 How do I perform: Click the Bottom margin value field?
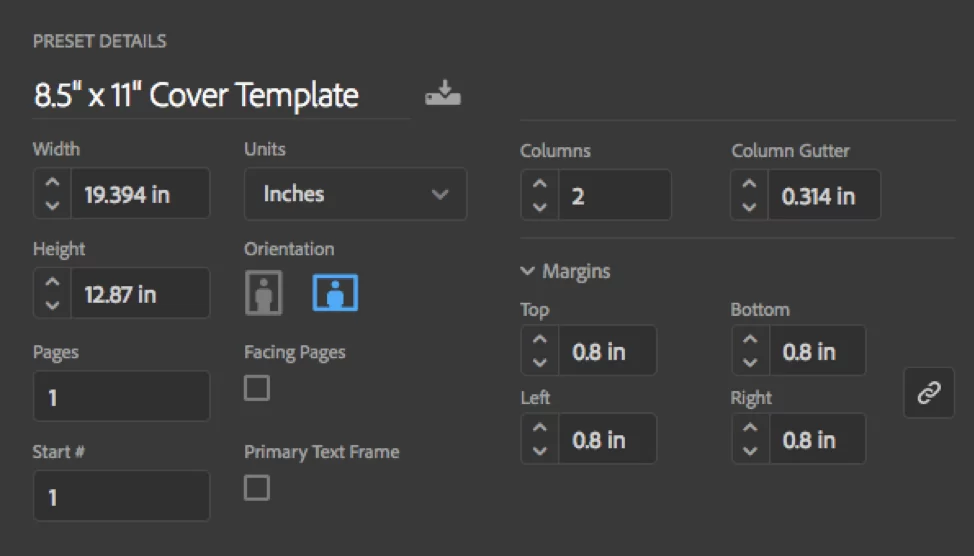[817, 351]
